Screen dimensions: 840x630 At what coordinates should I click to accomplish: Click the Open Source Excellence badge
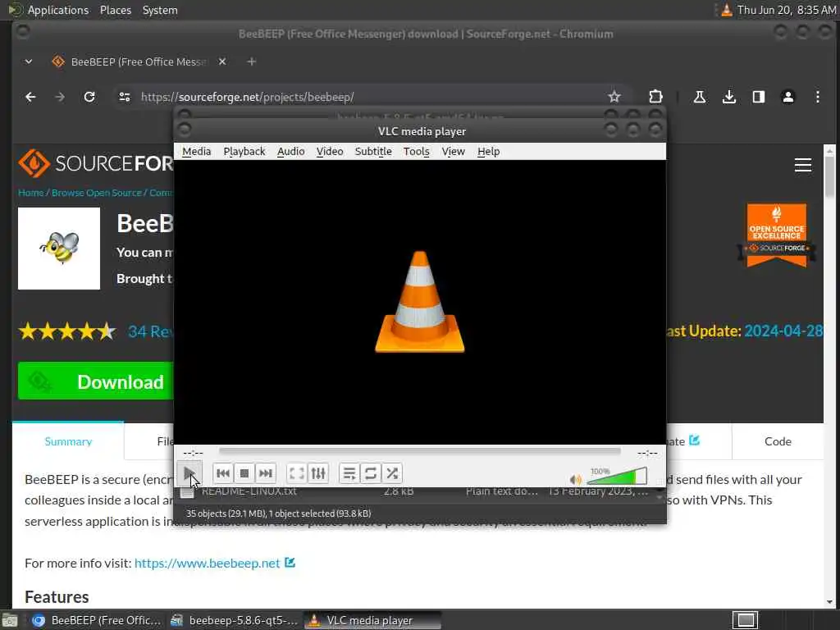(x=776, y=235)
